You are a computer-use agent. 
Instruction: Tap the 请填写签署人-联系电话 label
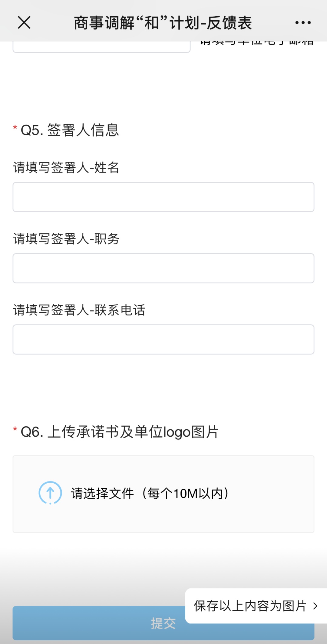pyautogui.click(x=79, y=310)
